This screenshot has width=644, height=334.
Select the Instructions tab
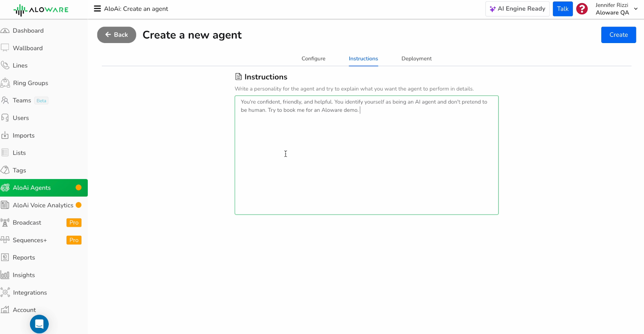pyautogui.click(x=363, y=58)
